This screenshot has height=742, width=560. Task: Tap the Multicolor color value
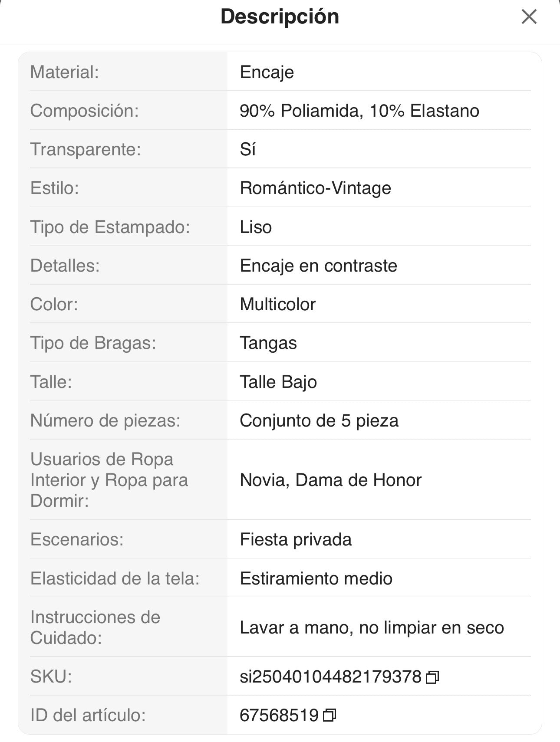point(277,304)
